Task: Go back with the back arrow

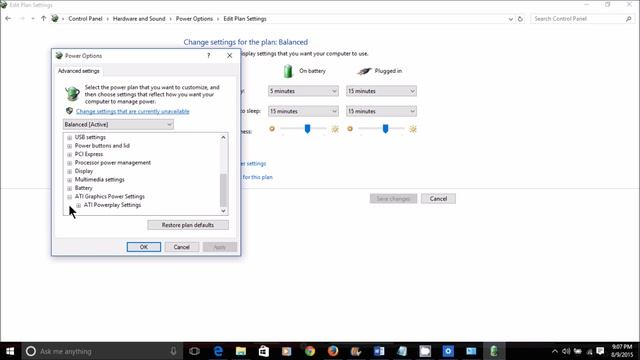Action: click(x=8, y=19)
